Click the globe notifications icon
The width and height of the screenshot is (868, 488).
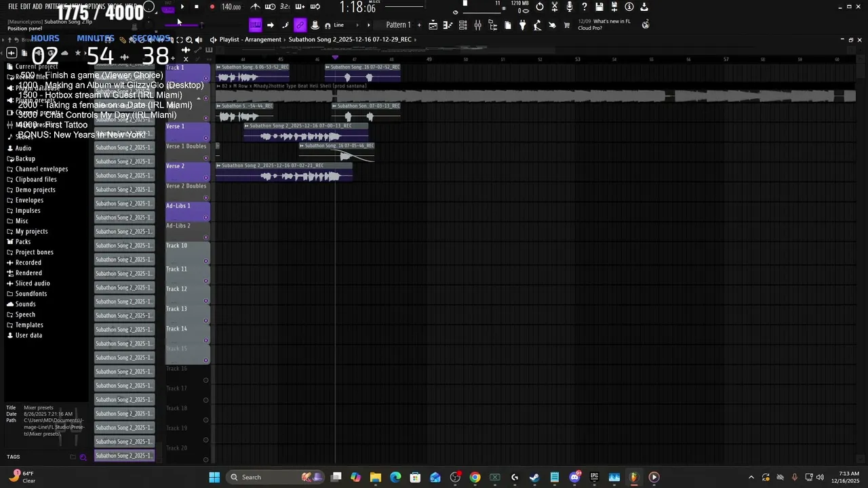click(646, 24)
